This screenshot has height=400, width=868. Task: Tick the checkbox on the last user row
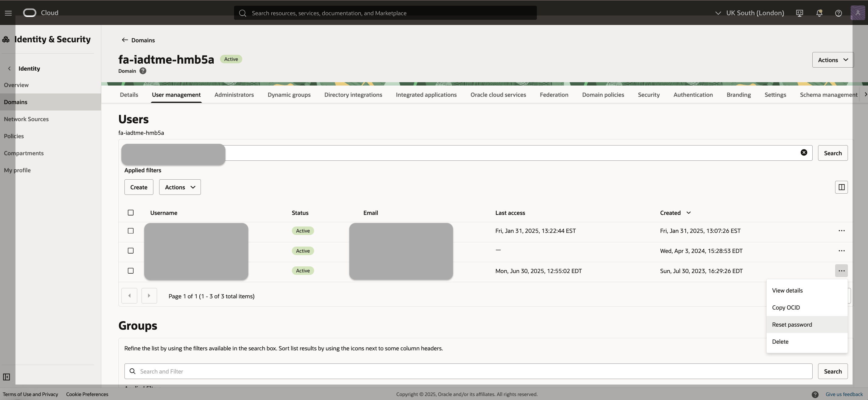point(131,271)
